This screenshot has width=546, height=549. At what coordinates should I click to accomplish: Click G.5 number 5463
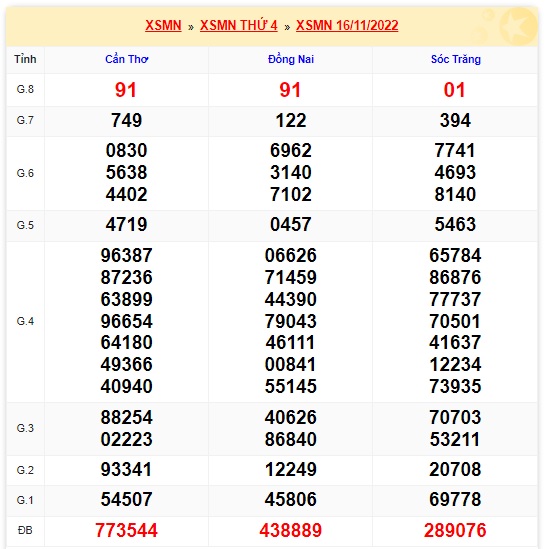pyautogui.click(x=455, y=224)
